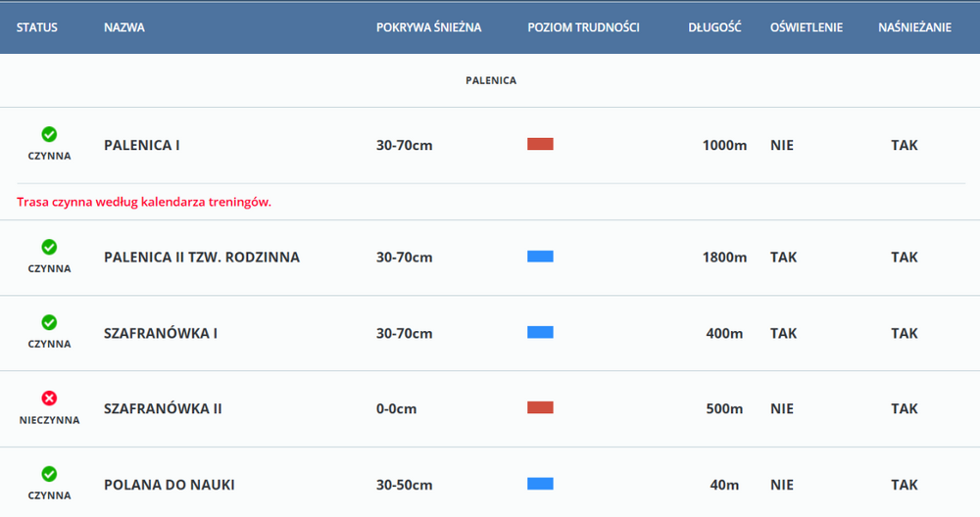Click green status icon for Palenica II Rodzinna

(x=49, y=247)
